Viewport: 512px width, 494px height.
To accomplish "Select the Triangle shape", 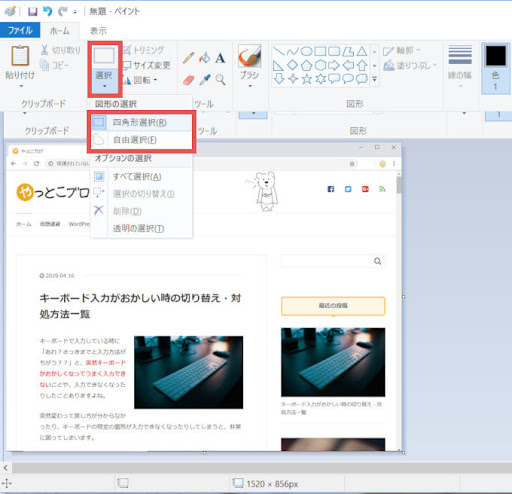I will coord(362,51).
